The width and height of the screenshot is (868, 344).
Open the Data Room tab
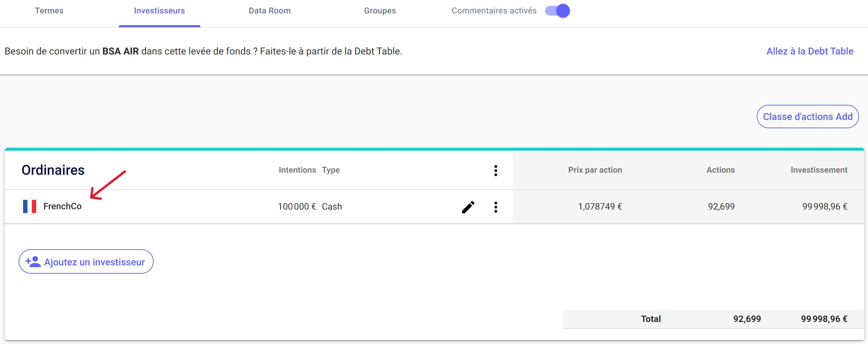[269, 11]
